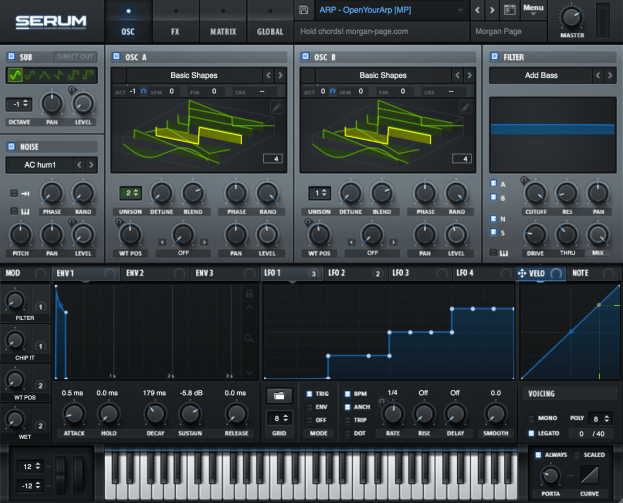623x503 pixels.
Task: Toggle the OSC B enable switch
Action: [305, 56]
